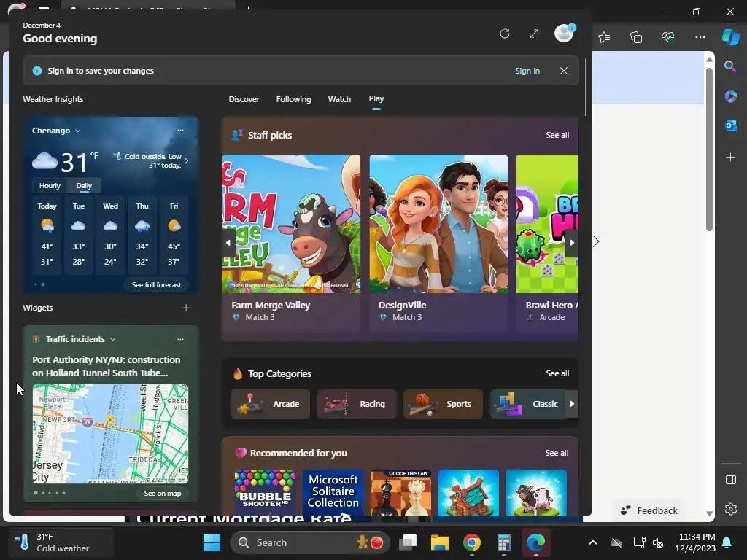Click See full forecast button
Screen dimensions: 747x560
pyautogui.click(x=156, y=285)
